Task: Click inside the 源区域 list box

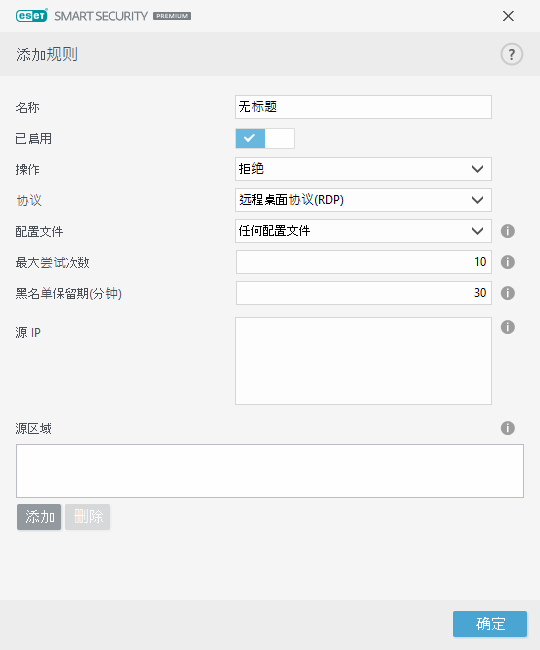Action: (270, 471)
